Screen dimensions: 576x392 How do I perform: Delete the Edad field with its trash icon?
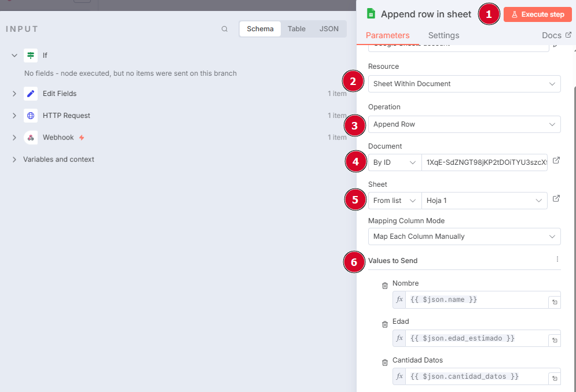point(384,324)
